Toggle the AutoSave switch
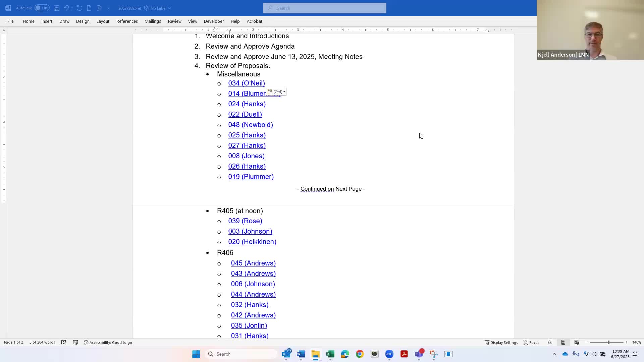Screen dimensions: 644x362 pyautogui.click(x=42, y=8)
